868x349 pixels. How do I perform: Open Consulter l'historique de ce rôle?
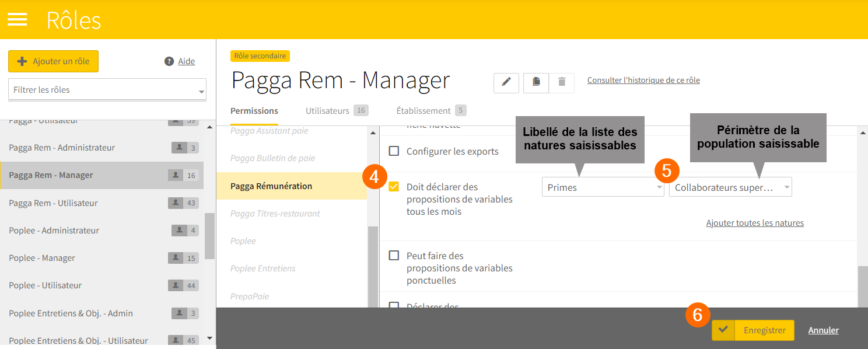coord(643,80)
